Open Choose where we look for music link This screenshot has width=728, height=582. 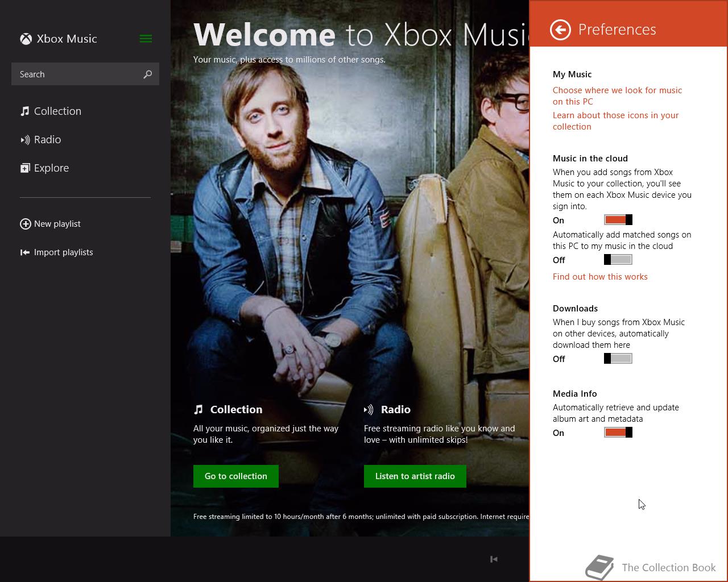click(617, 95)
